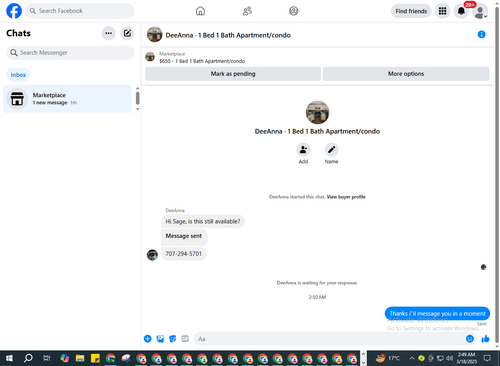500x366 pixels.
Task: Open the Facebook menu grid icon
Action: tap(442, 11)
